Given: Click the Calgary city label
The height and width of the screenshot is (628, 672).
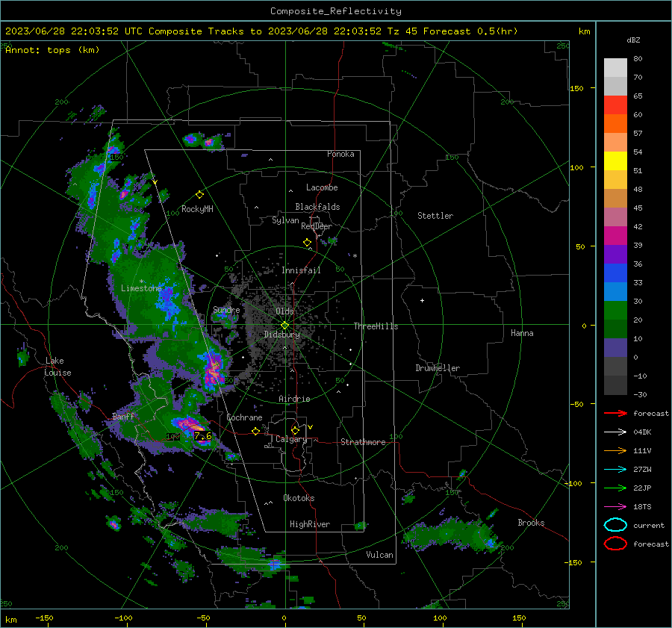Looking at the screenshot, I should pyautogui.click(x=291, y=439).
